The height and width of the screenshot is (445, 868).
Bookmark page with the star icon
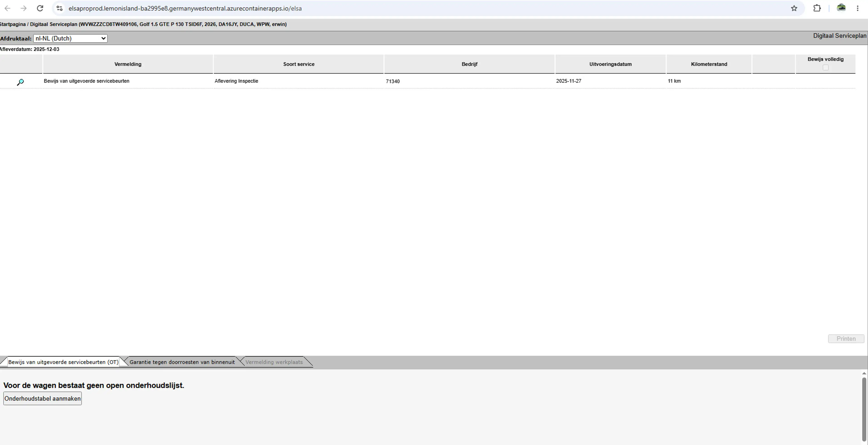(794, 8)
